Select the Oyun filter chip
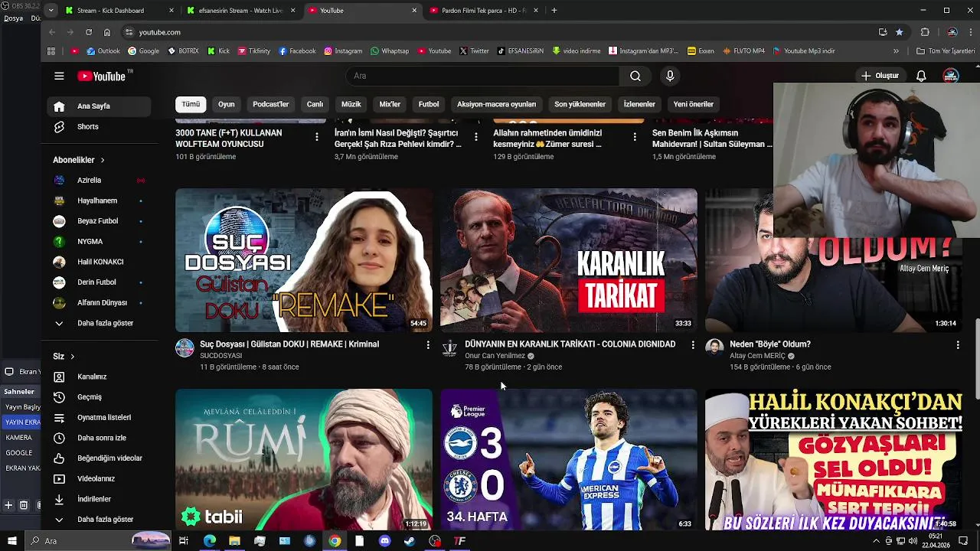The height and width of the screenshot is (551, 980). pyautogui.click(x=226, y=104)
